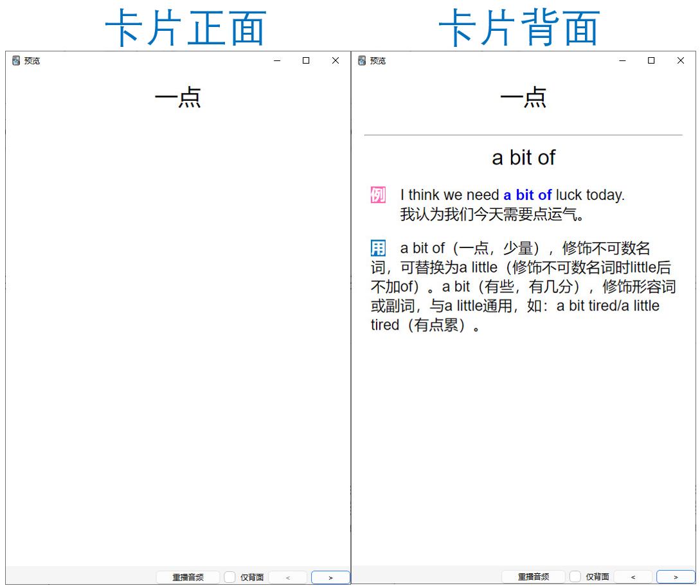Viewport: 700px width, 588px height.
Task: Click the 卡片正面 caption text
Action: coord(186,28)
